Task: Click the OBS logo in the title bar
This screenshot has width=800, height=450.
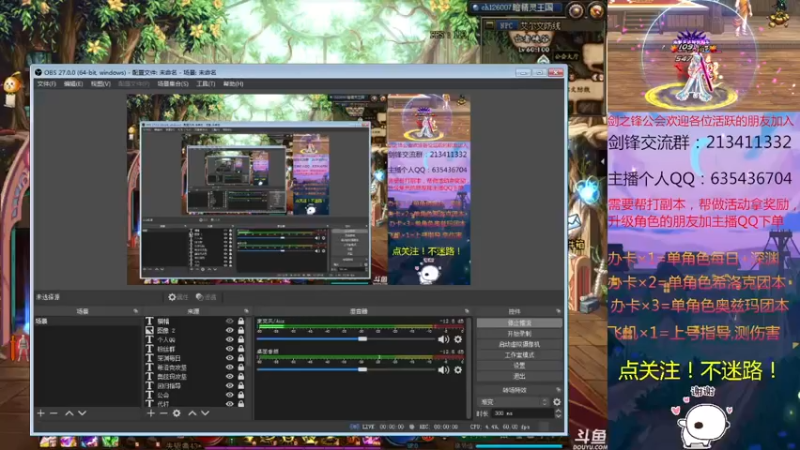Action: click(38, 72)
